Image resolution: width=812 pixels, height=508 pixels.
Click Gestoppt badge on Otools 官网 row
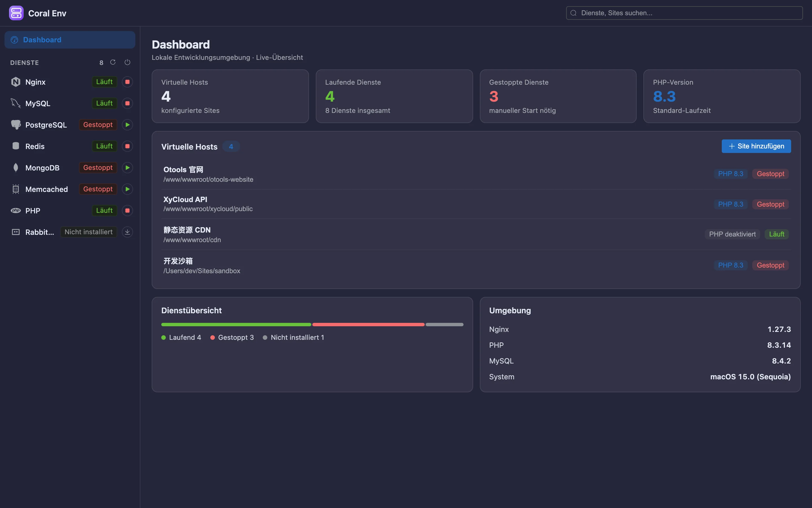[770, 174]
